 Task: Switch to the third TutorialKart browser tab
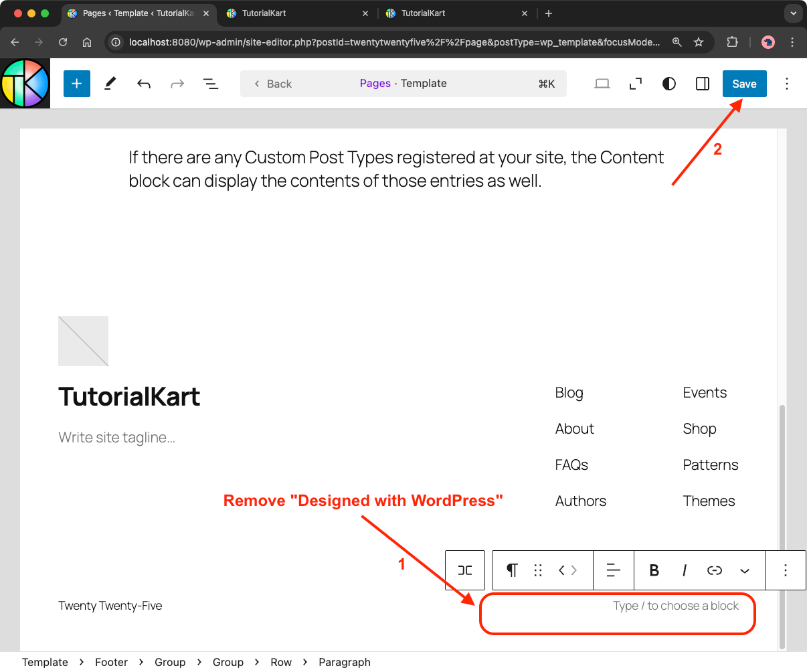click(x=457, y=13)
